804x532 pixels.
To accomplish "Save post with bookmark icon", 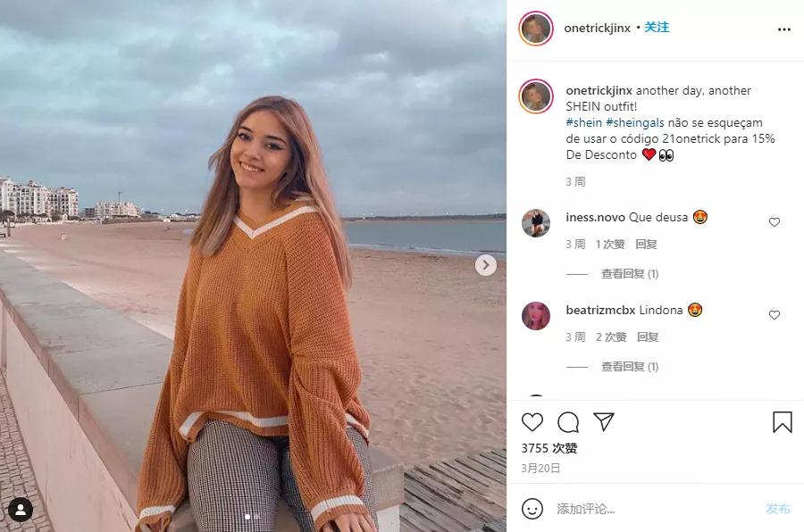I will [x=782, y=422].
